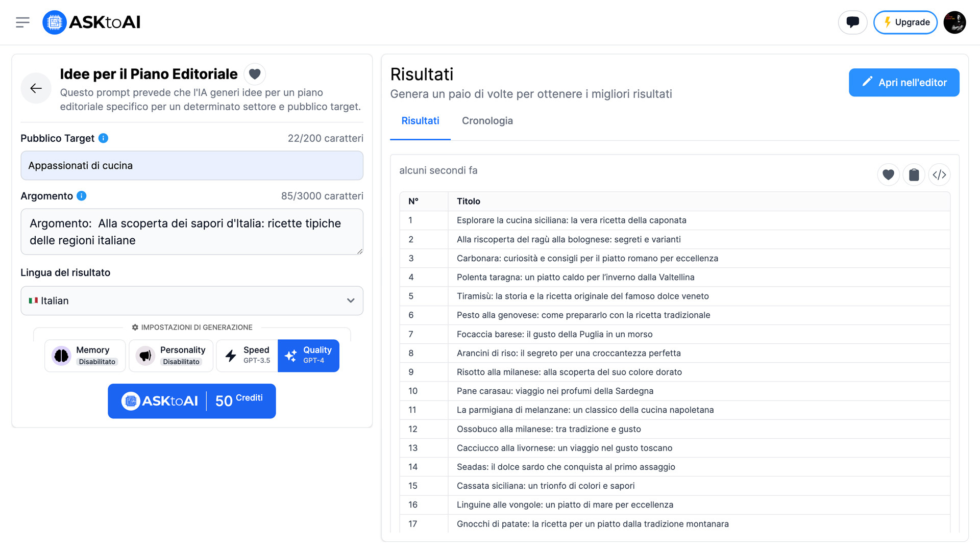Screen dimensions: 980x553
Task: Click the sparkles Quality icon
Action: (x=291, y=356)
